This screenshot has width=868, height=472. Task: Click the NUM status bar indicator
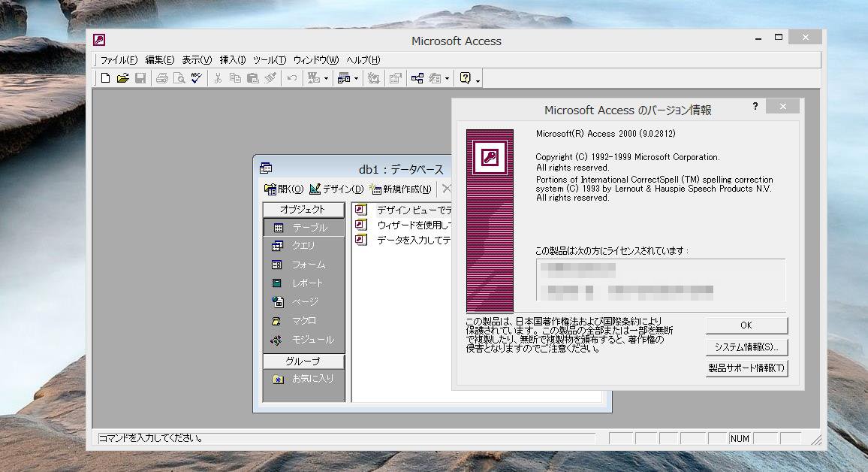(x=740, y=439)
